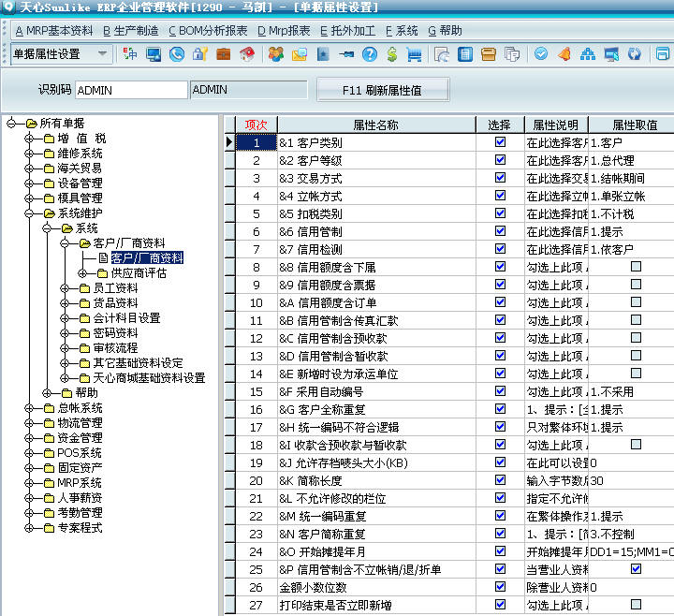Click the 属性说明 column header
This screenshot has width=674, height=616.
[x=556, y=125]
